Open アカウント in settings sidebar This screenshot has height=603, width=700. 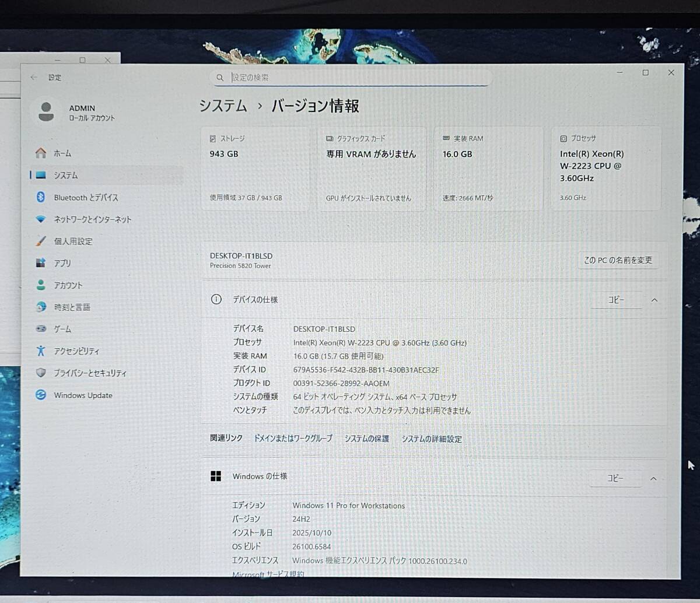coord(107,285)
